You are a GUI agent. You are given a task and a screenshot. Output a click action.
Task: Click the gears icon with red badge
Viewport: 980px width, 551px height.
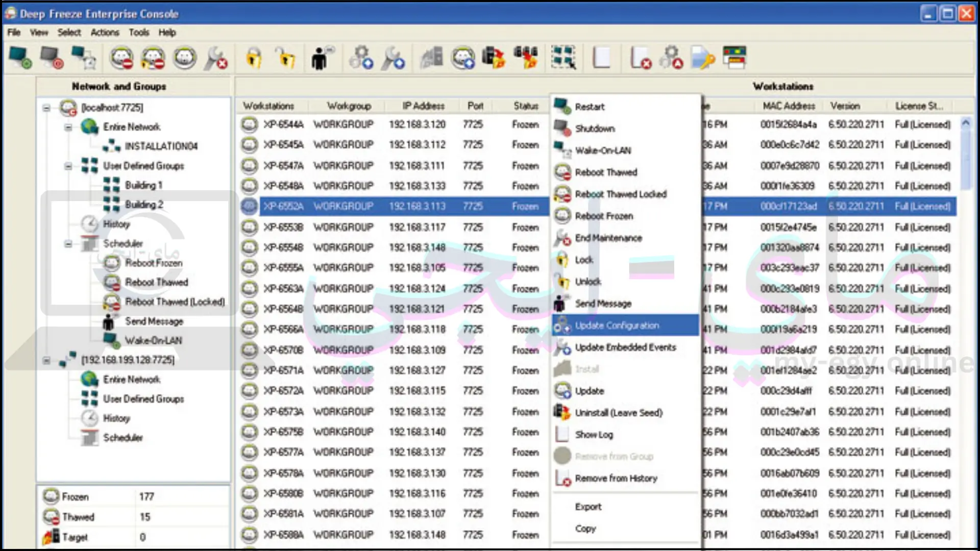coord(672,58)
